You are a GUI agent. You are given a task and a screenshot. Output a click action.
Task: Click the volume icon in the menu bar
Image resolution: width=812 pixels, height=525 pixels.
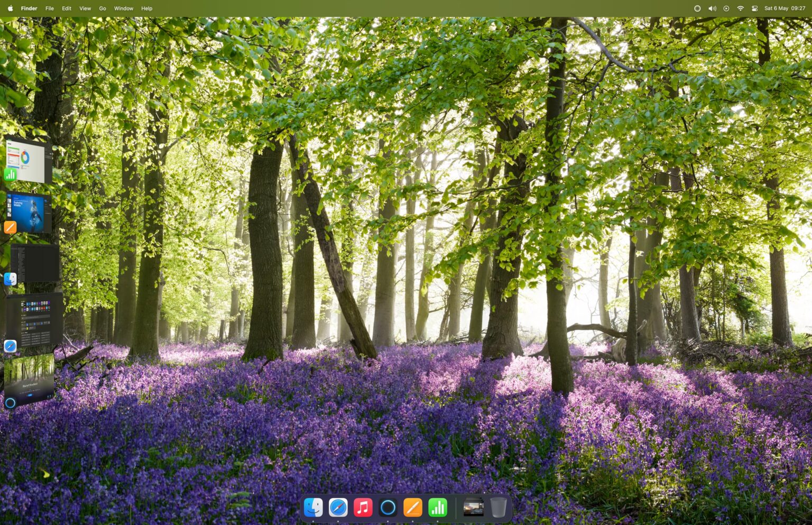[x=712, y=8]
